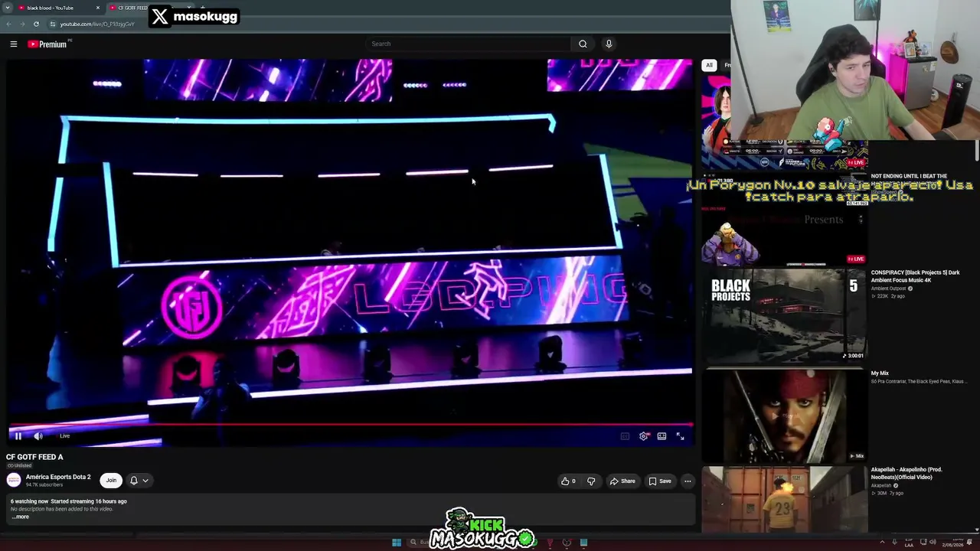This screenshot has width=980, height=551.
Task: Open the CONSPIRACY Black Projects video thumbnail
Action: click(785, 315)
